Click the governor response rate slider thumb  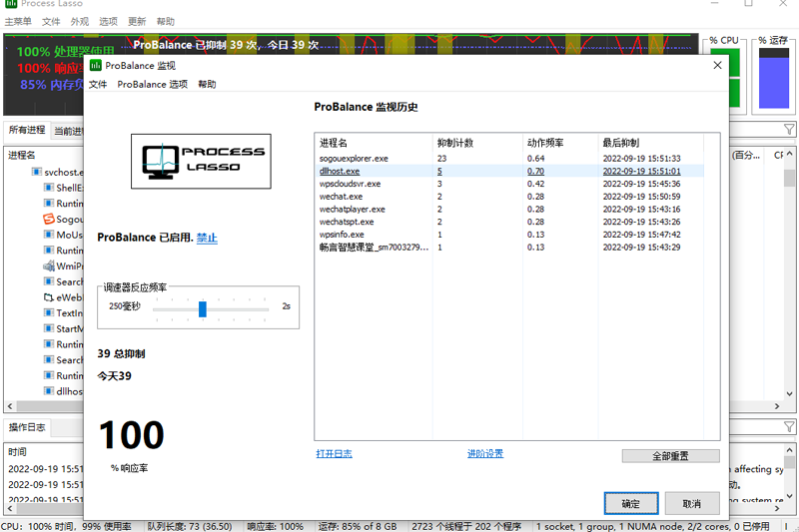[203, 309]
